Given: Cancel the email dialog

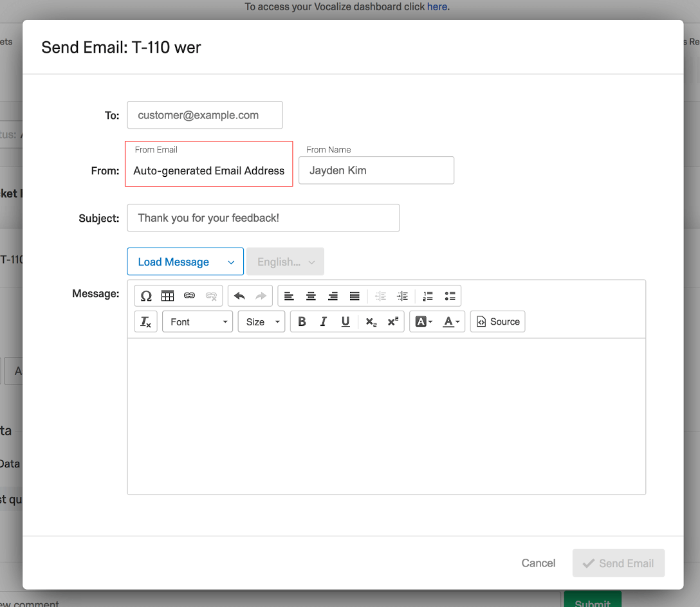Looking at the screenshot, I should pos(539,563).
